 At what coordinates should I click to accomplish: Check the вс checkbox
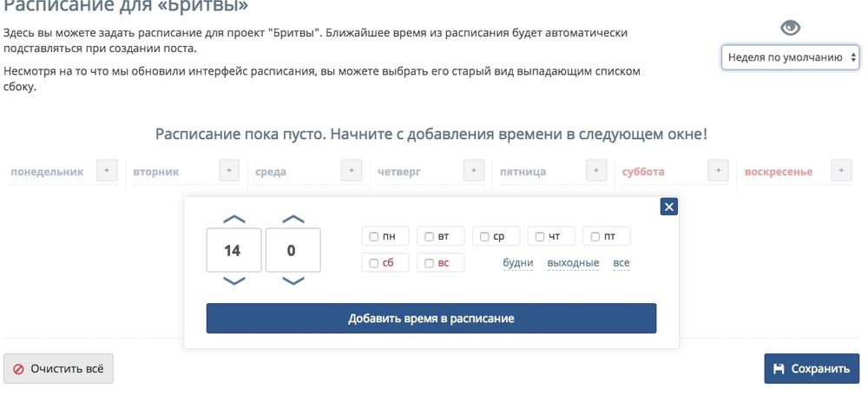[430, 263]
